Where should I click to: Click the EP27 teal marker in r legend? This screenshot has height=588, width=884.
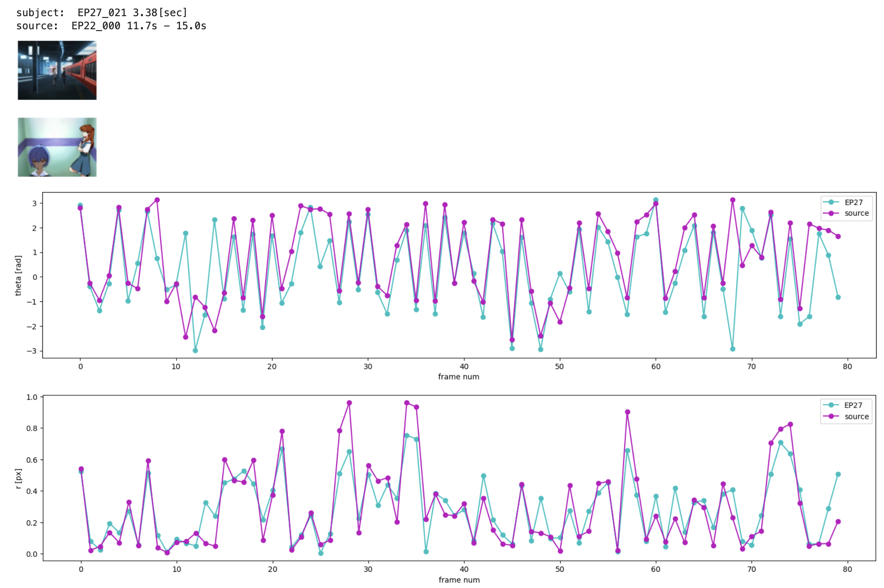(x=831, y=405)
